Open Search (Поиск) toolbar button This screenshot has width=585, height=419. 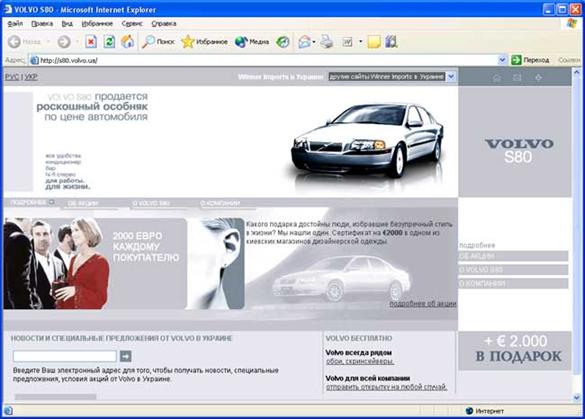tap(158, 42)
